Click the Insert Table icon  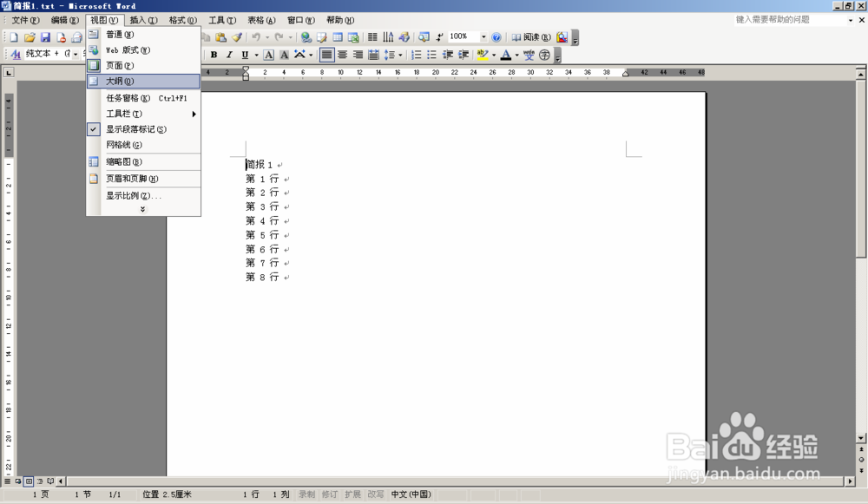pyautogui.click(x=337, y=37)
